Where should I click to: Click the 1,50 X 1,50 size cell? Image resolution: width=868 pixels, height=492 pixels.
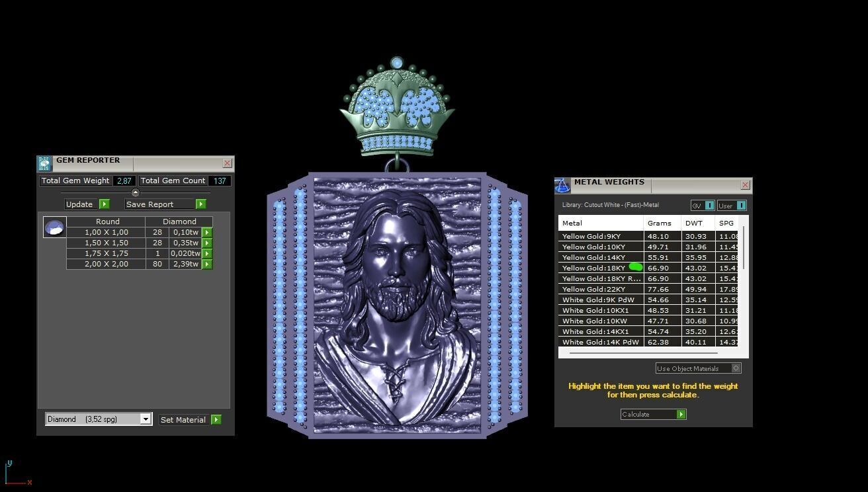tap(106, 243)
